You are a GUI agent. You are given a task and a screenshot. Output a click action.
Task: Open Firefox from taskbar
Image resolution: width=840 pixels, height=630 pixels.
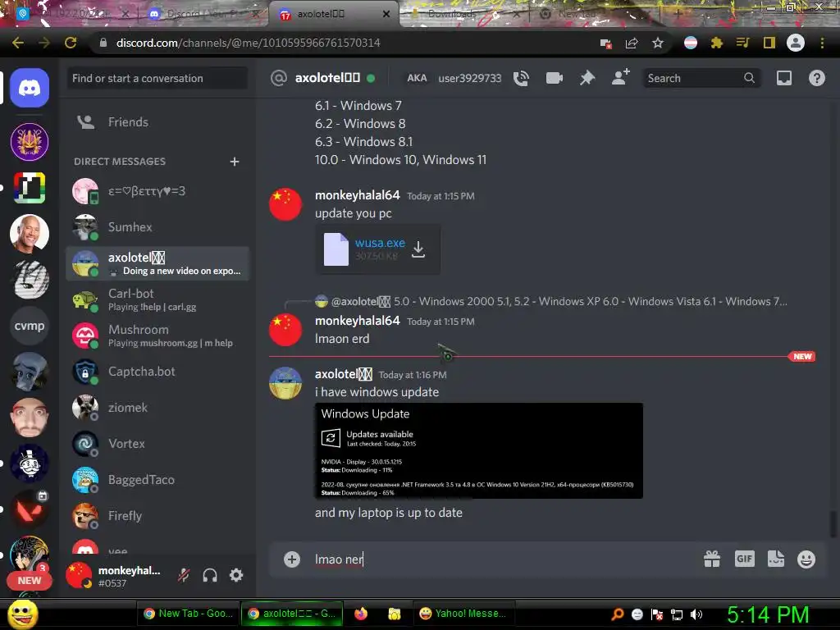click(361, 614)
